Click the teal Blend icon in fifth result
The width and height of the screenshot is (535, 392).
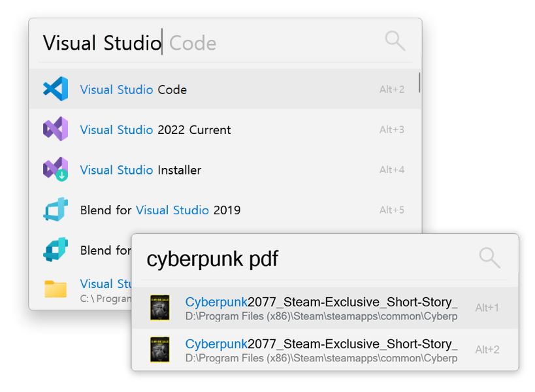(x=56, y=250)
